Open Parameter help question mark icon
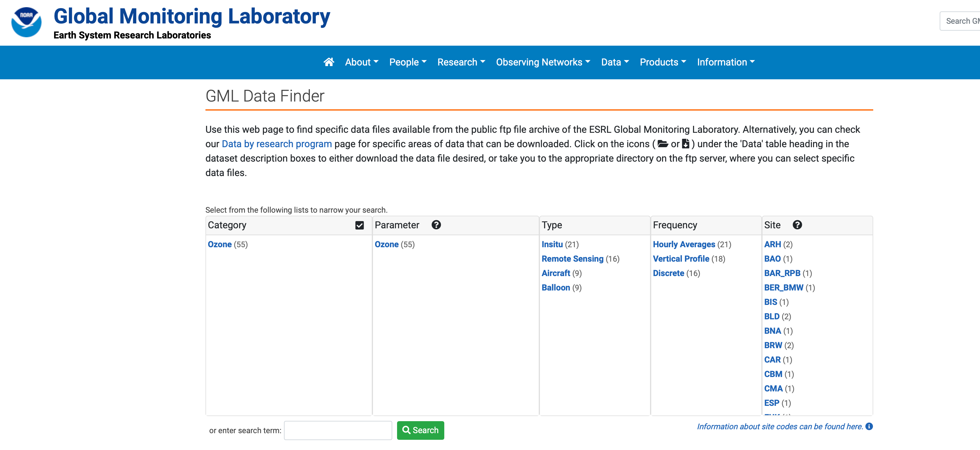The image size is (980, 450). point(436,225)
